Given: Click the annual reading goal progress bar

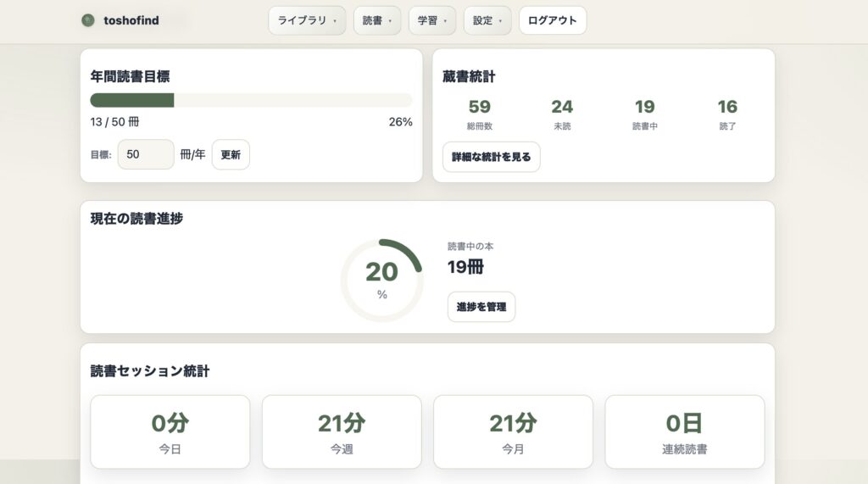Looking at the screenshot, I should pos(251,100).
